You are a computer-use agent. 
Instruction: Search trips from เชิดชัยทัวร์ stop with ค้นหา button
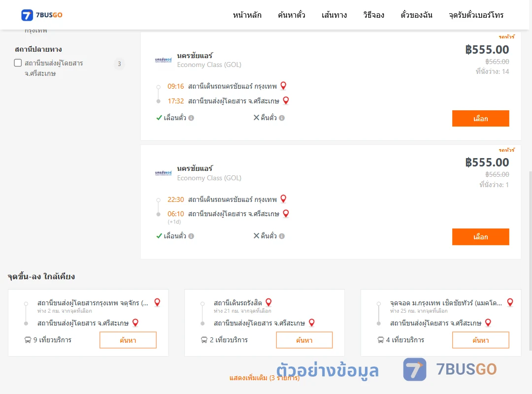pyautogui.click(x=480, y=340)
